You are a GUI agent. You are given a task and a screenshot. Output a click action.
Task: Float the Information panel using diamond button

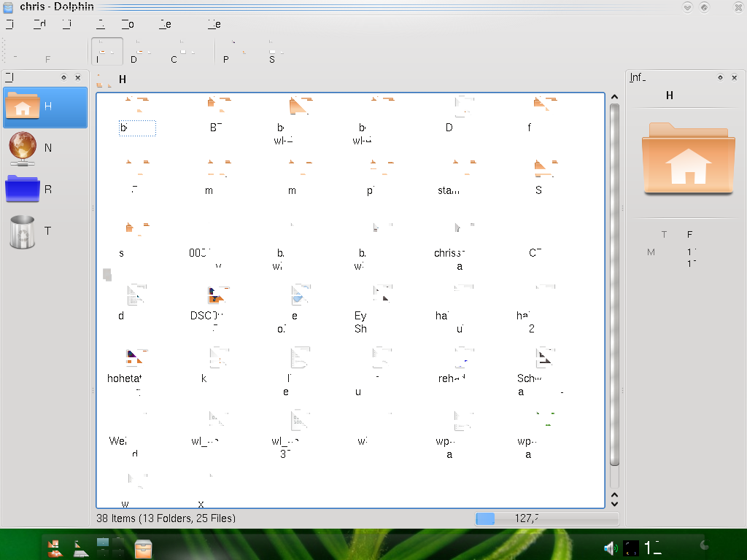[x=720, y=77]
